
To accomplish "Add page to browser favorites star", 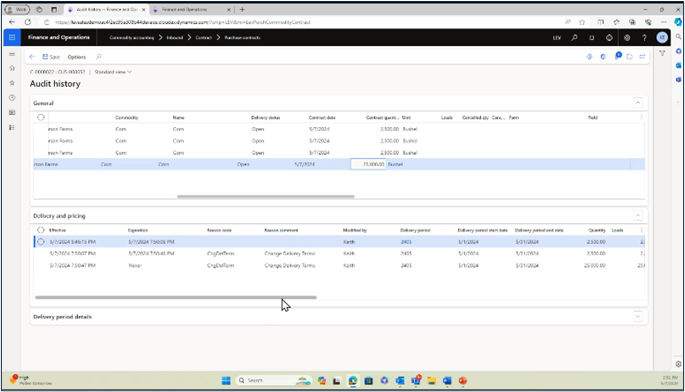I will click(582, 22).
